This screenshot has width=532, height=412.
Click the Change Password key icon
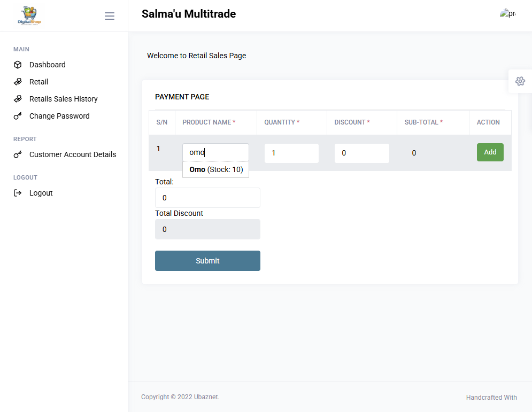tap(18, 116)
